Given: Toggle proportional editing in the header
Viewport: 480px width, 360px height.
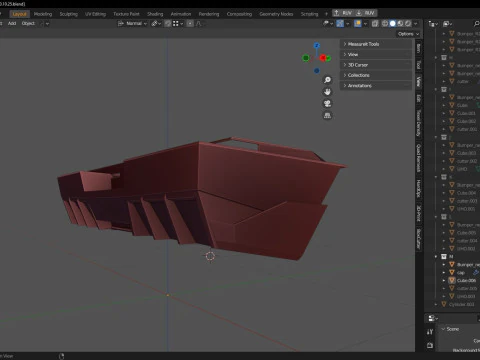Looking at the screenshot, I should [190, 24].
